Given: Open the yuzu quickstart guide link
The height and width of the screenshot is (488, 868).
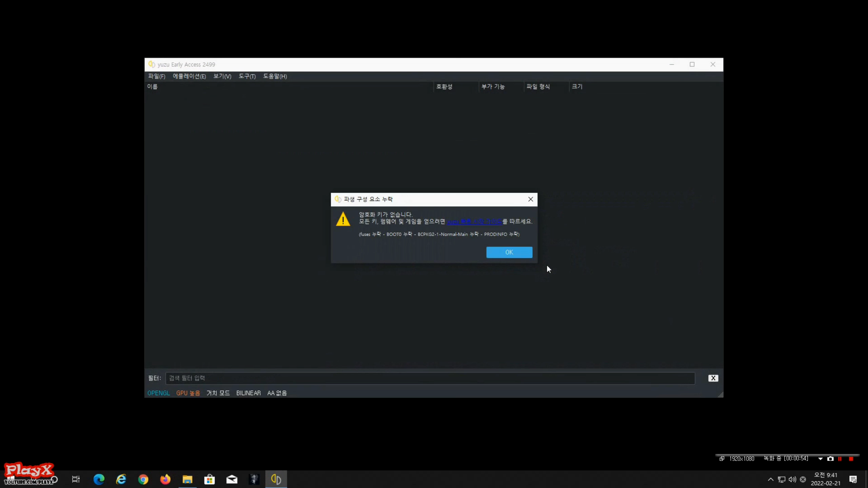Looking at the screenshot, I should (474, 222).
